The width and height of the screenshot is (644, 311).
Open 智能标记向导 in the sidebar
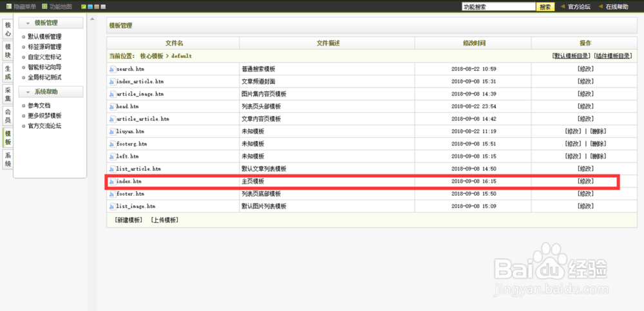tap(44, 67)
